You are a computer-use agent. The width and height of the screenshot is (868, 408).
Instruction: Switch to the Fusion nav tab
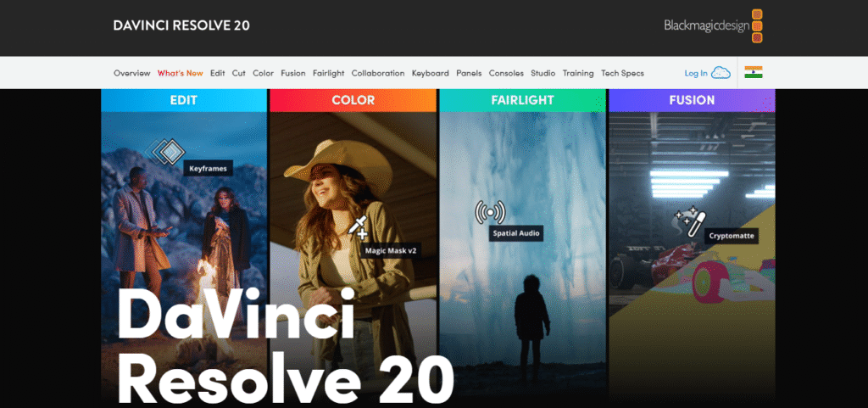tap(292, 73)
